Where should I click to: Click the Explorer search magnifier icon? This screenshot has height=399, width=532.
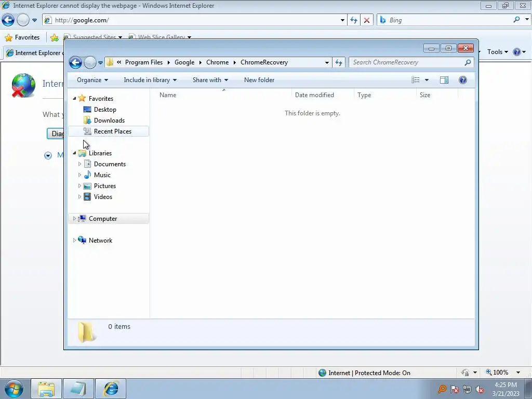(x=468, y=62)
